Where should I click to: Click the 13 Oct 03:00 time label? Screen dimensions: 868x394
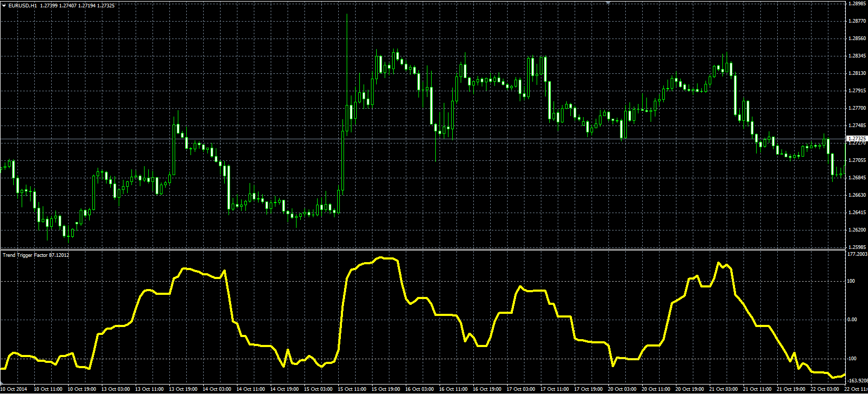(x=116, y=389)
